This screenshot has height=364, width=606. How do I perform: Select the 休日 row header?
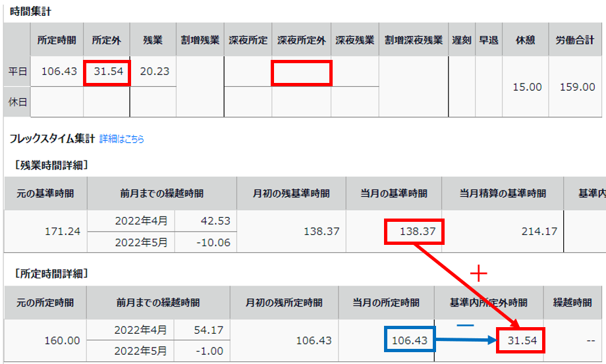(x=17, y=103)
